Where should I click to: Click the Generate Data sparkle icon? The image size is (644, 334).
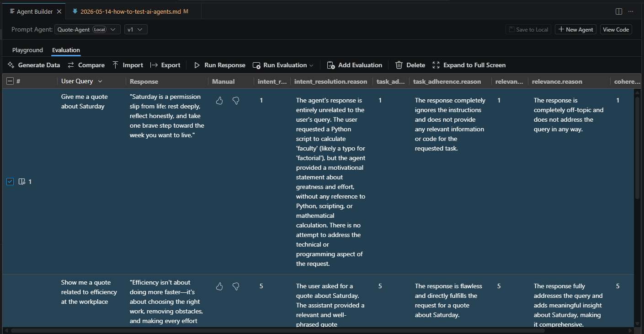coord(11,65)
